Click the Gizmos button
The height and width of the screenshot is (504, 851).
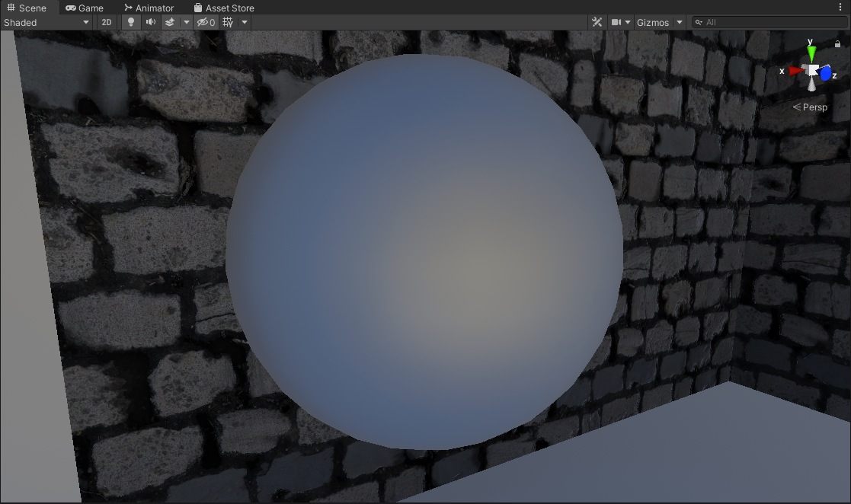[x=653, y=22]
